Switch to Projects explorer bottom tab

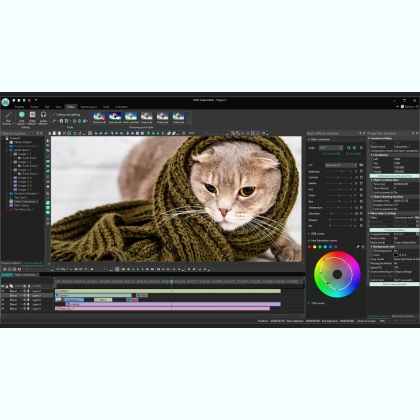[x=11, y=263]
